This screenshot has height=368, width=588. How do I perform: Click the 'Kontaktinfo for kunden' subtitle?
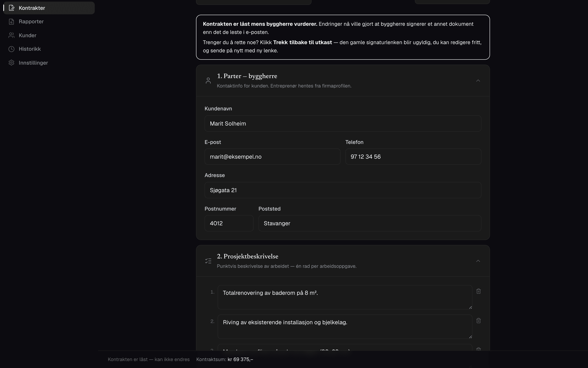point(284,86)
